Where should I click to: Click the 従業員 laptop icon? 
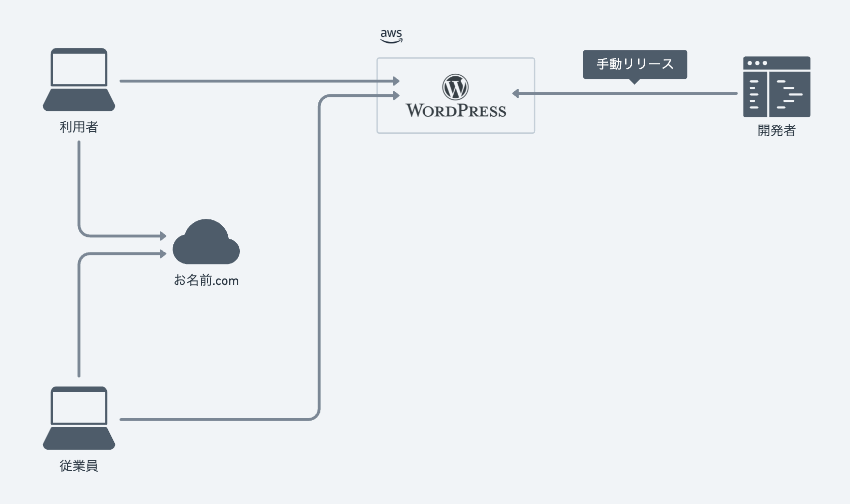(x=79, y=418)
